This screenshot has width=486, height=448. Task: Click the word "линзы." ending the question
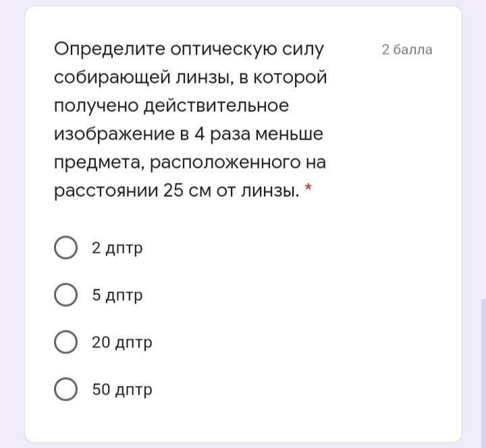coord(270,191)
